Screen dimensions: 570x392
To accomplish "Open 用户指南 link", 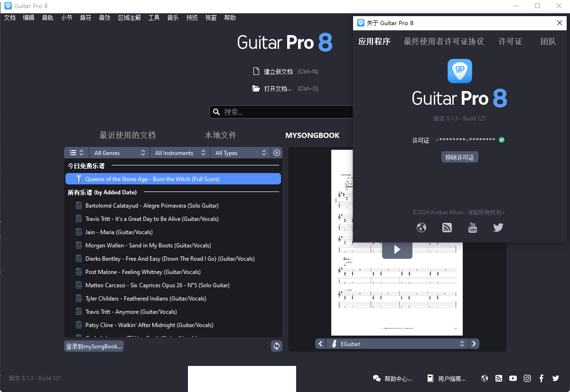I will pyautogui.click(x=452, y=378).
